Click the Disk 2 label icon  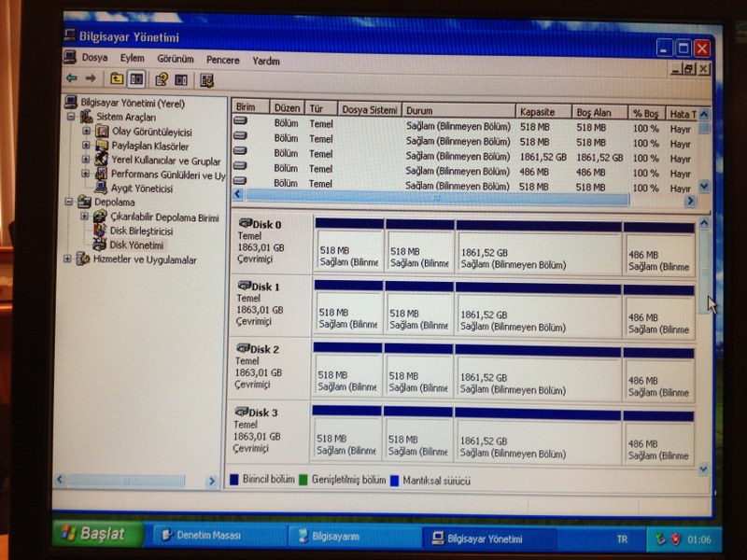[x=243, y=348]
